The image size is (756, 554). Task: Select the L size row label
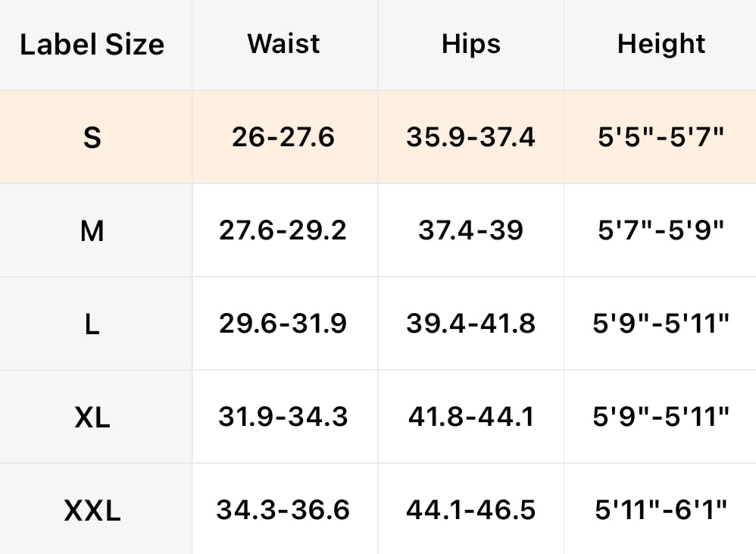point(92,324)
